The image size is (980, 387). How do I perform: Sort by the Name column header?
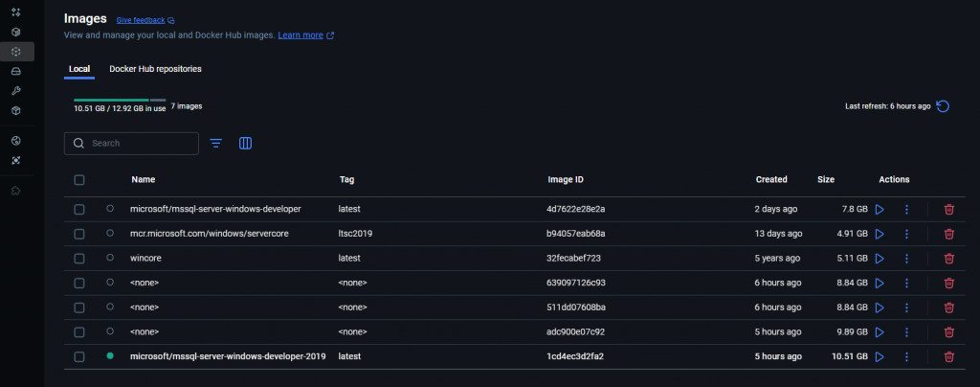pyautogui.click(x=144, y=179)
